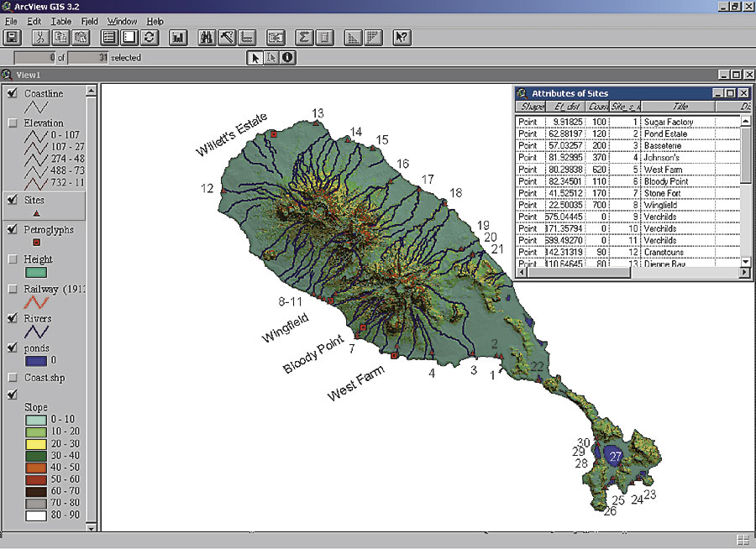The height and width of the screenshot is (549, 756).
Task: Enable the Elevation theme checkbox
Action: [12, 123]
